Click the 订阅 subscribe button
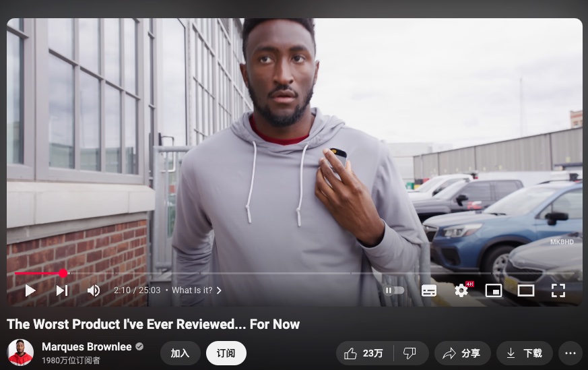This screenshot has height=370, width=588. [226, 353]
